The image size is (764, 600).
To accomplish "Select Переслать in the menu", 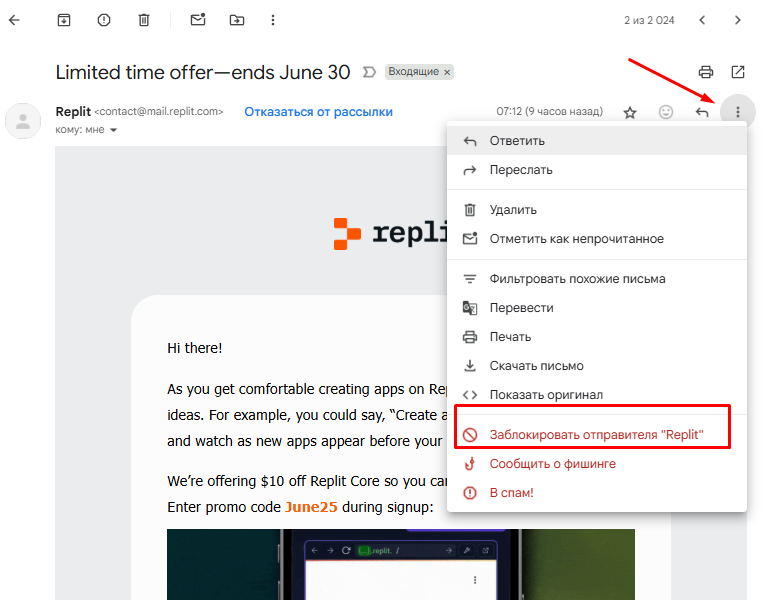I will pos(597,170).
